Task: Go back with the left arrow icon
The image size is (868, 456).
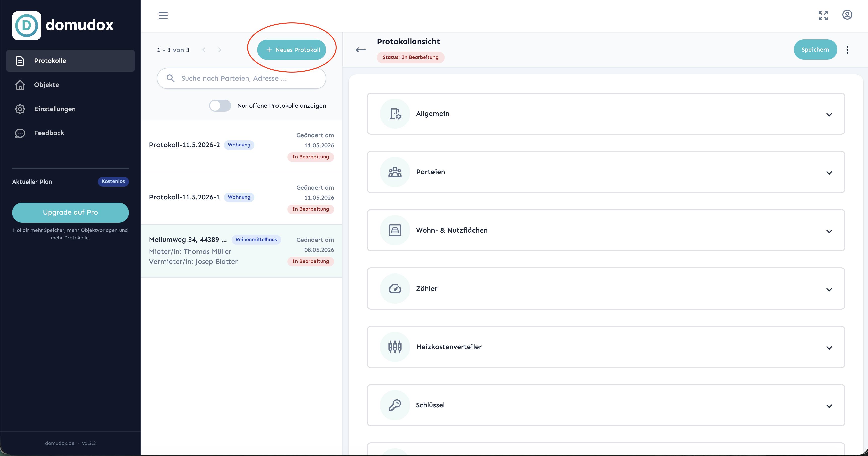Action: (361, 50)
